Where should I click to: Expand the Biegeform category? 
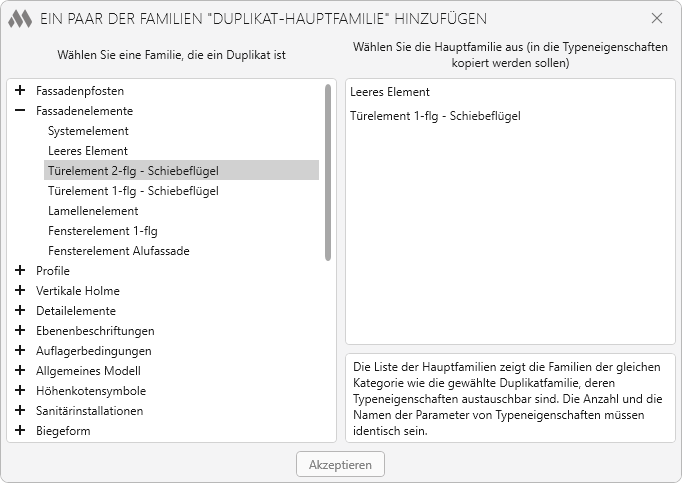coord(20,431)
